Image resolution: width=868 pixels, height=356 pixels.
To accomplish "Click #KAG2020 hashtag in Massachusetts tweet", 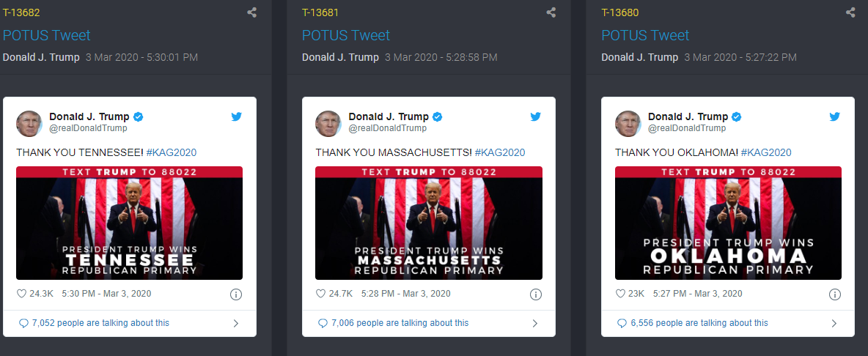I will click(x=500, y=152).
